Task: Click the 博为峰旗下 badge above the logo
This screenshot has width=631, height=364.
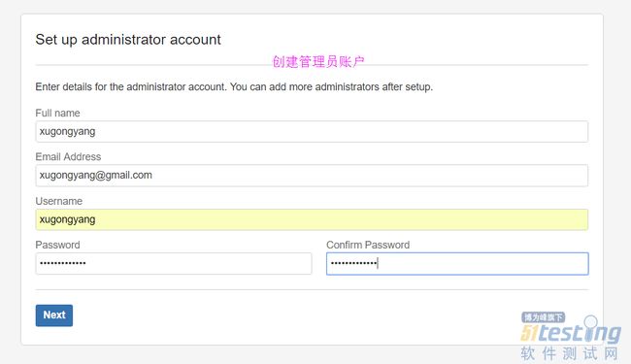Action: click(544, 317)
